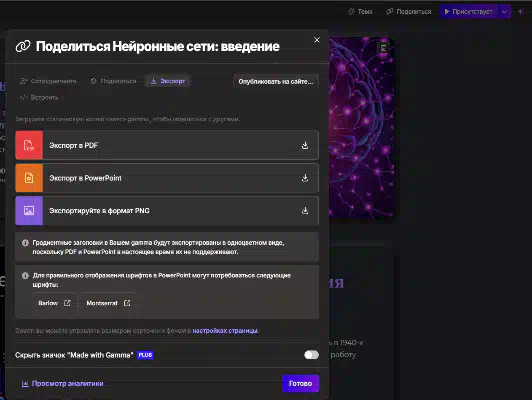Open the Опубликовать на сайте option
Image resolution: width=532 pixels, height=400 pixels.
pyautogui.click(x=276, y=81)
